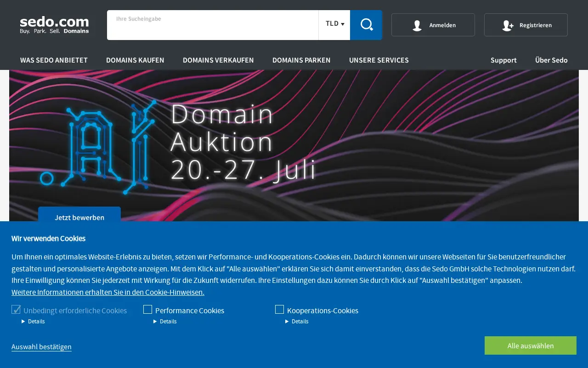588x368 pixels.
Task: Focus the Ihre Sucheingabe search field
Action: click(213, 25)
